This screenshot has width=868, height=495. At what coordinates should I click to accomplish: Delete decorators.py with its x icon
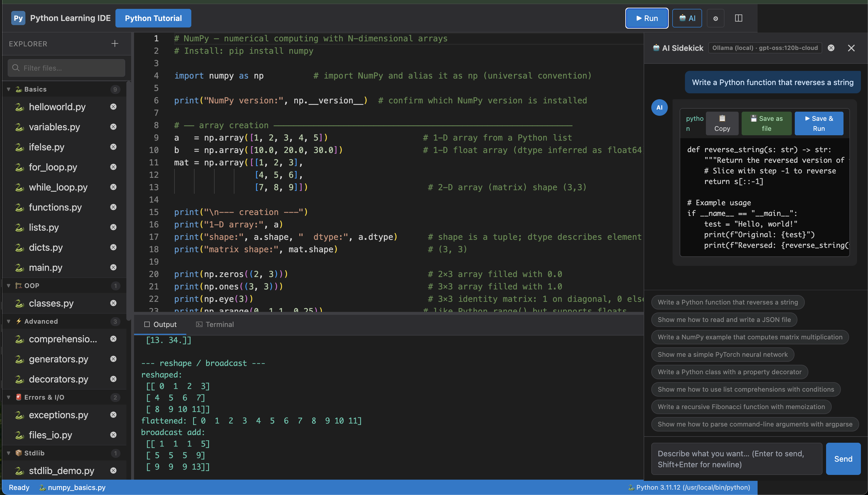click(x=113, y=379)
